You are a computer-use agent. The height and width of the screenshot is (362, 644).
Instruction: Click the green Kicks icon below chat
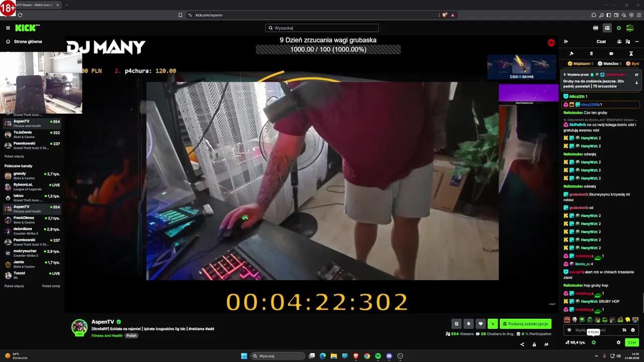point(594,342)
